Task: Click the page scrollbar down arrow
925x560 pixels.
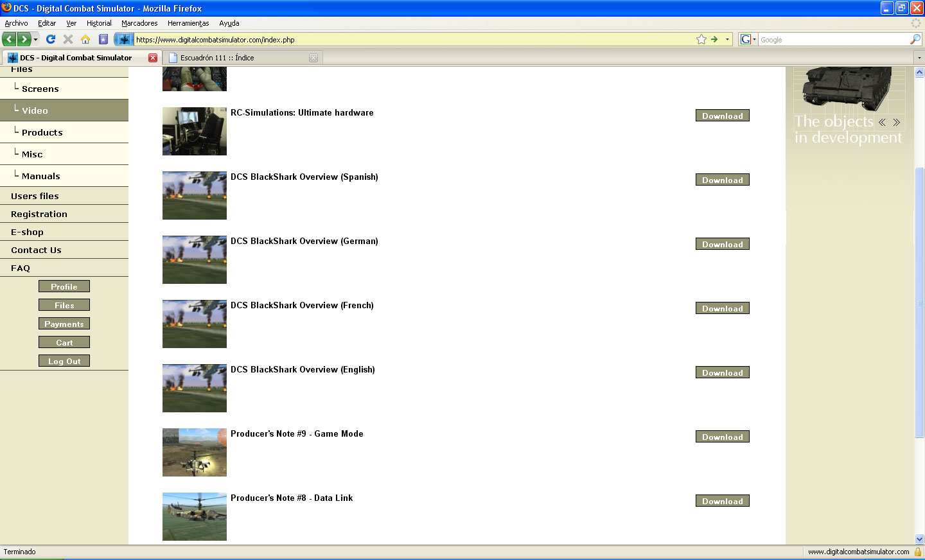Action: pyautogui.click(x=919, y=539)
